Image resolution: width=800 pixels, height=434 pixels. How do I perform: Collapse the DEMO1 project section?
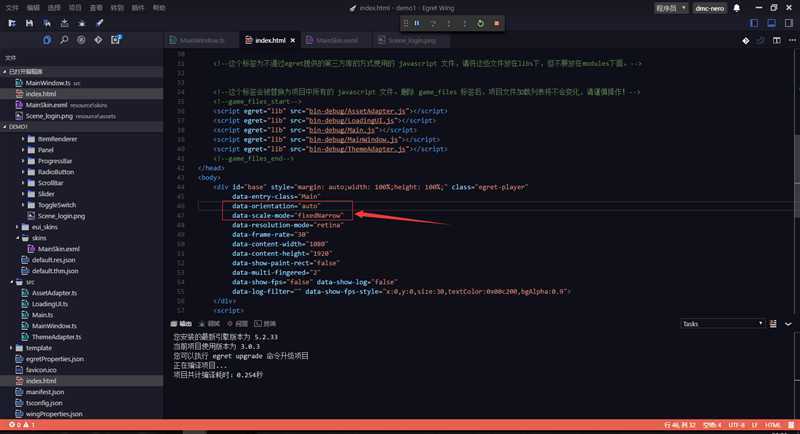(82, 126)
